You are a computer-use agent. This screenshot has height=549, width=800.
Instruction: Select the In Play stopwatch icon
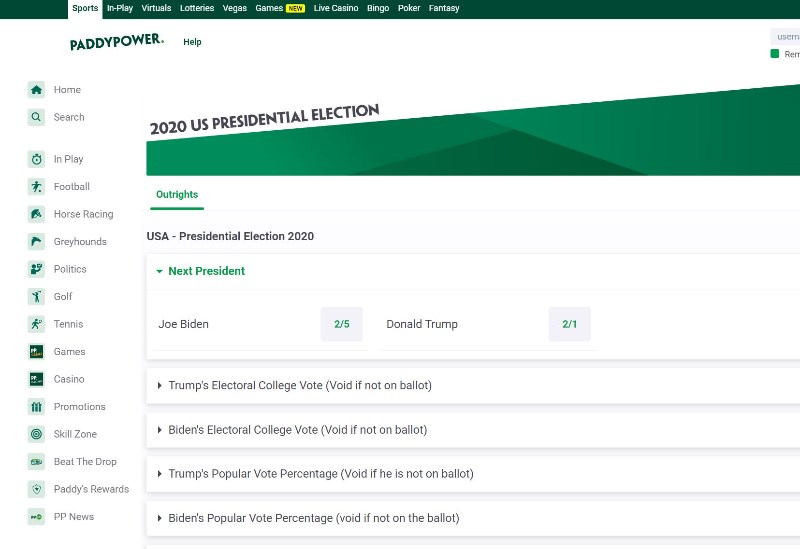(36, 159)
